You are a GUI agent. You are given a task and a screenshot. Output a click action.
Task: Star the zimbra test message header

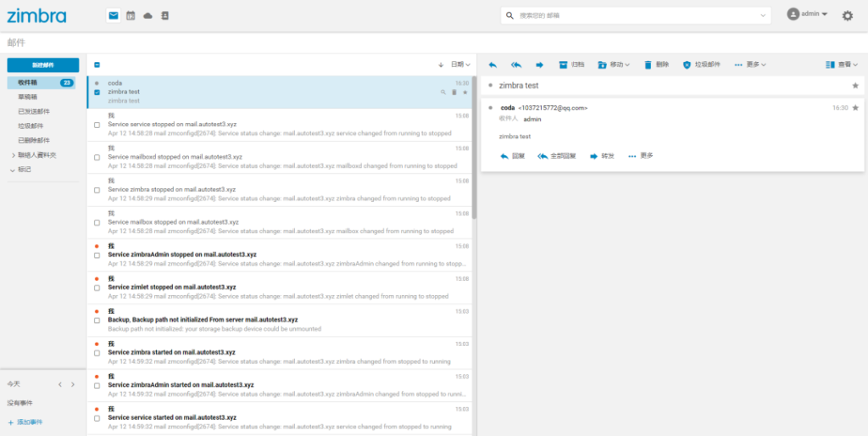855,86
